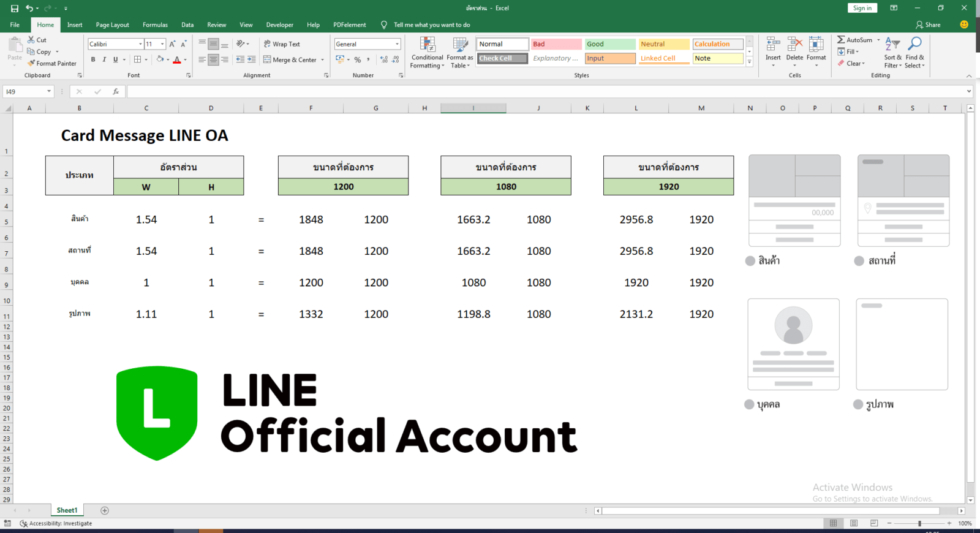The width and height of the screenshot is (980, 533).
Task: Select the สถานที่ radio button
Action: tap(859, 261)
